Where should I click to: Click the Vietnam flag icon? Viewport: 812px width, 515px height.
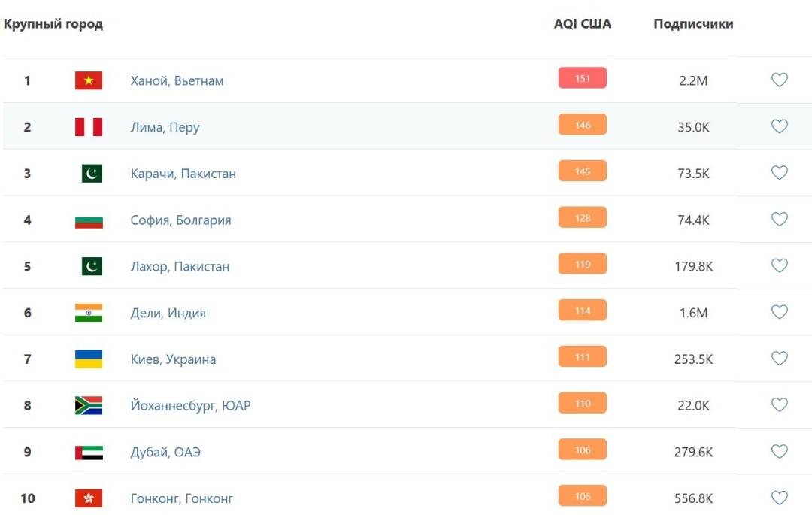pyautogui.click(x=89, y=80)
